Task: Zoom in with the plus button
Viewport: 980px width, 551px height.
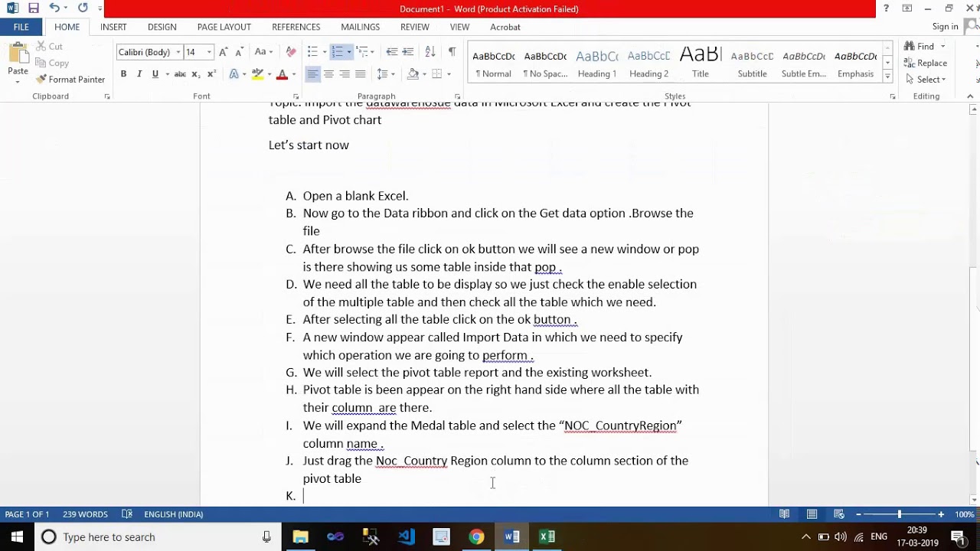Action: pyautogui.click(x=941, y=514)
